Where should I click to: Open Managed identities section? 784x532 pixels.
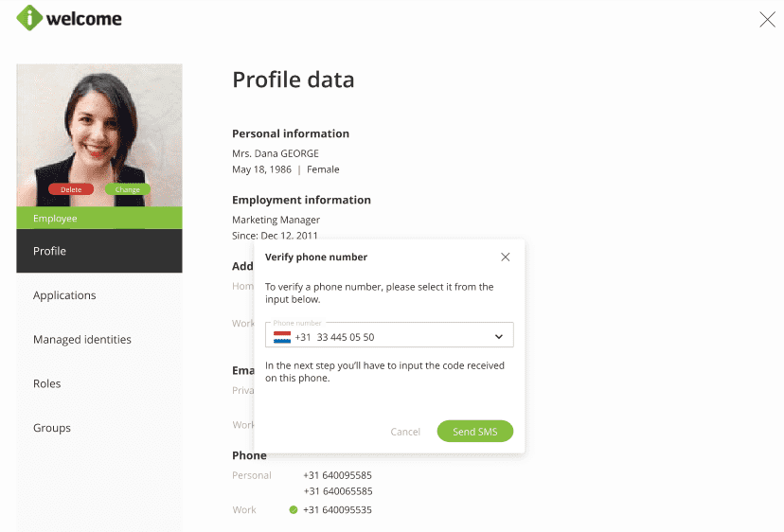[82, 340]
